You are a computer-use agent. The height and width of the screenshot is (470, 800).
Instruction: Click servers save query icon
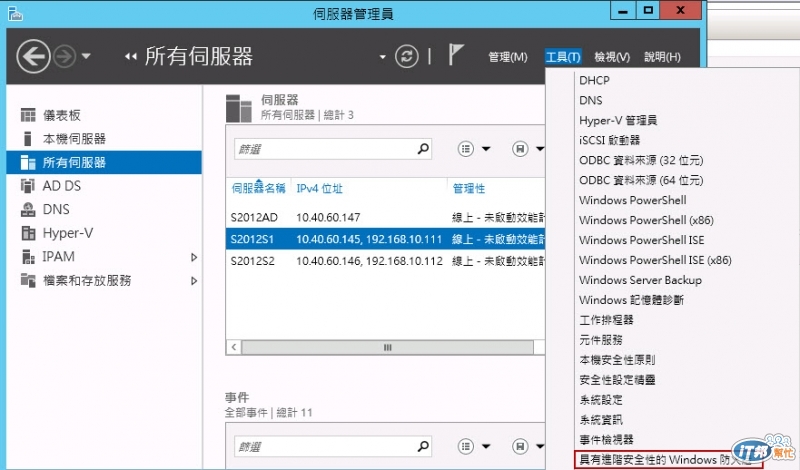(520, 149)
